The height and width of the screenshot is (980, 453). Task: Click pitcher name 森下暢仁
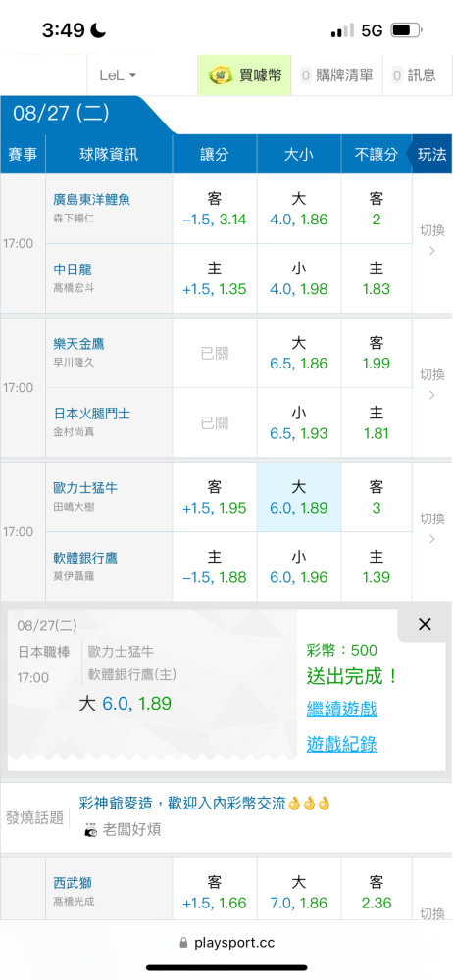coord(74,219)
